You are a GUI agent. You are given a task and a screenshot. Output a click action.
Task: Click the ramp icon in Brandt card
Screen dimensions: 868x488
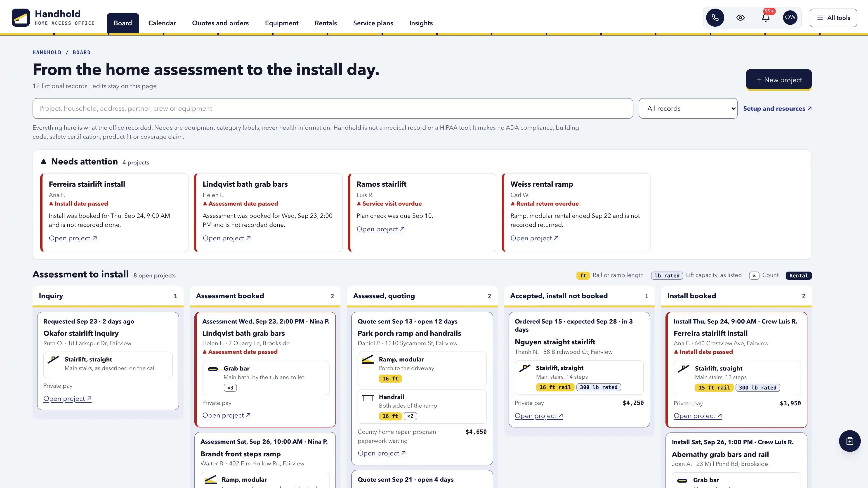pyautogui.click(x=211, y=480)
